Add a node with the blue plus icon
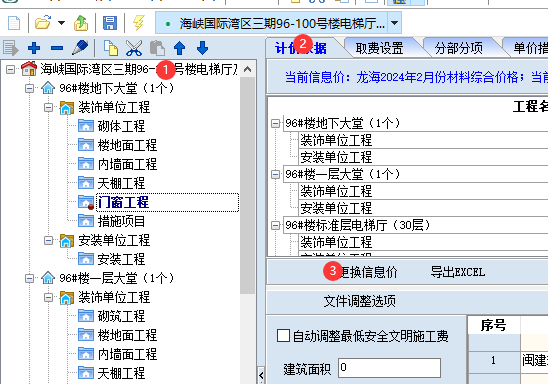The image size is (548, 384). tap(34, 48)
